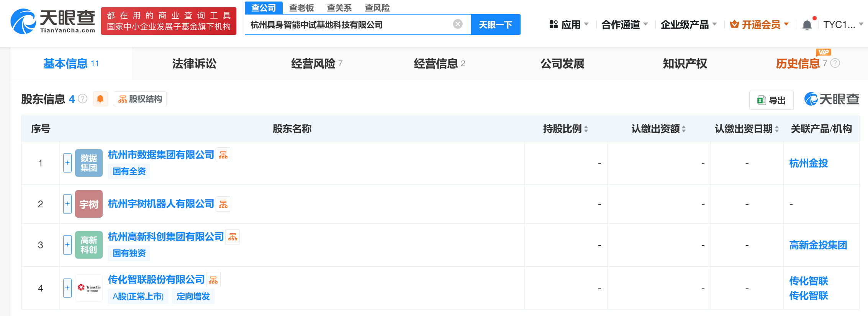Screen dimensions: 868x316
Task: Select the 历史信息 VIP tab
Action: [x=801, y=64]
